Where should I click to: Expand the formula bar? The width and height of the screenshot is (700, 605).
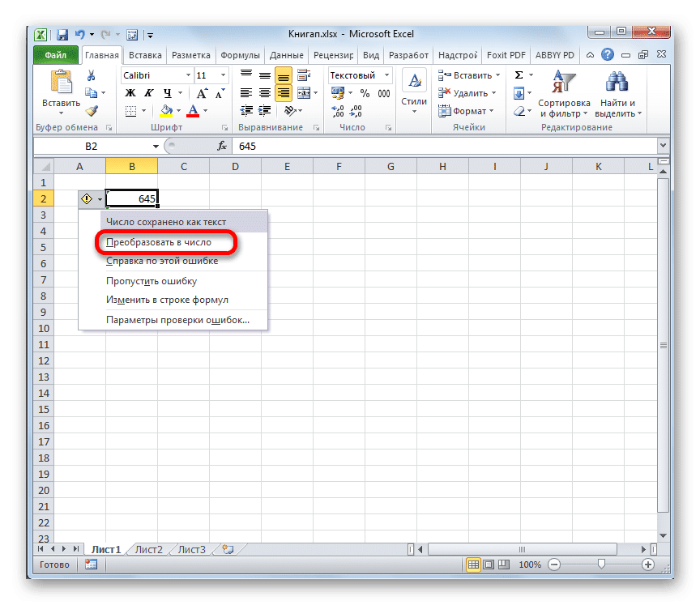tap(663, 146)
